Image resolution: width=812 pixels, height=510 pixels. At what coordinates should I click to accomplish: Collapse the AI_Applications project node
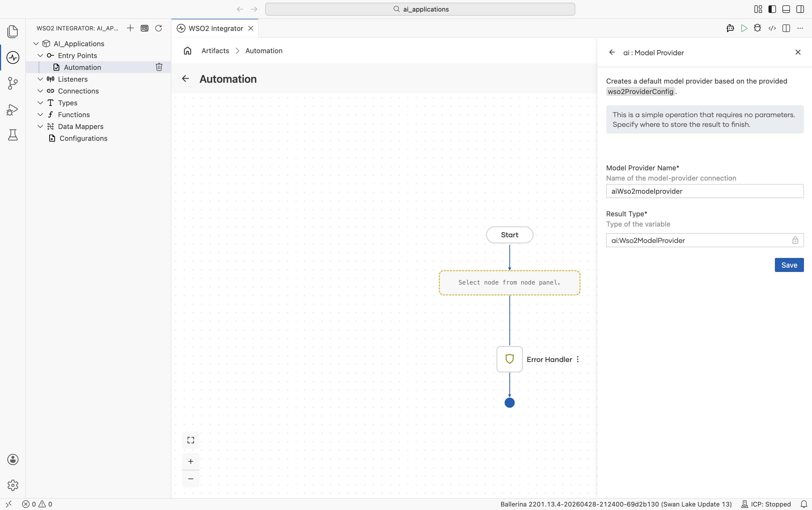click(36, 44)
